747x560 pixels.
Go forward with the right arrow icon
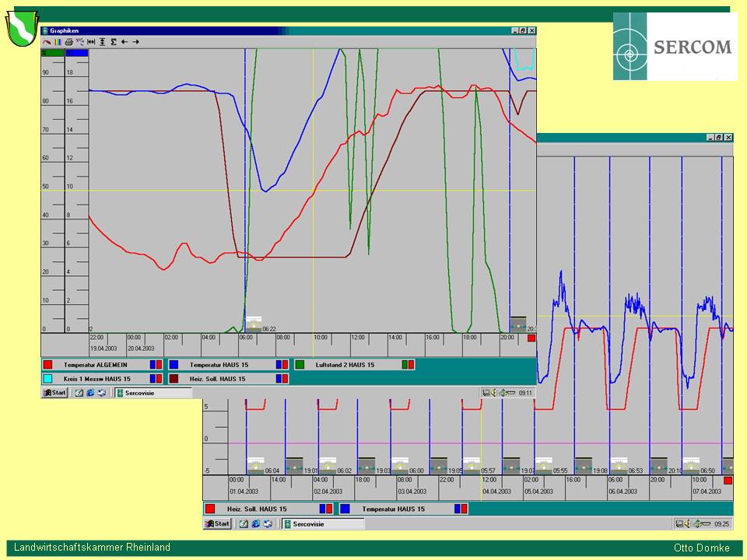click(x=135, y=42)
